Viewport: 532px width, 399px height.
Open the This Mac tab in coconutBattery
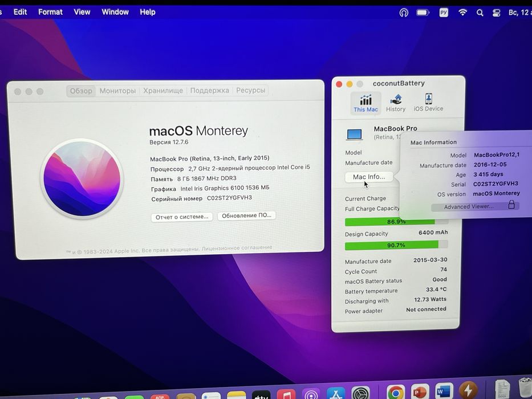coord(366,103)
